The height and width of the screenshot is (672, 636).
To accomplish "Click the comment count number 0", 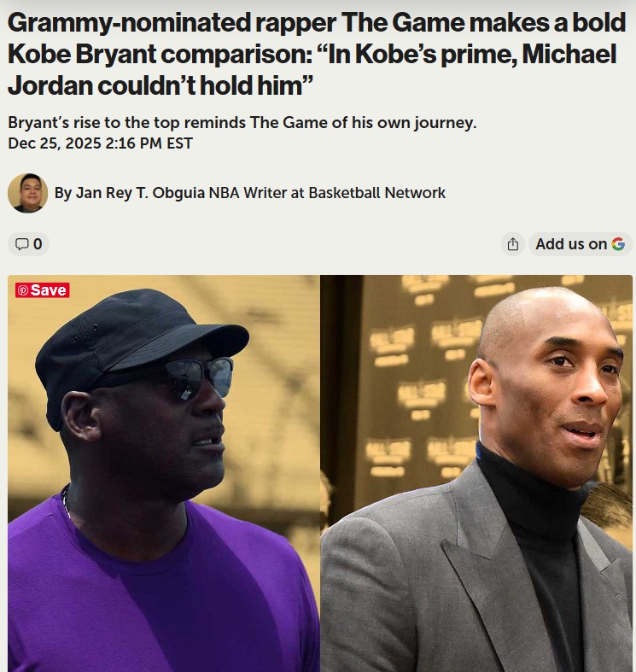I will [x=38, y=244].
